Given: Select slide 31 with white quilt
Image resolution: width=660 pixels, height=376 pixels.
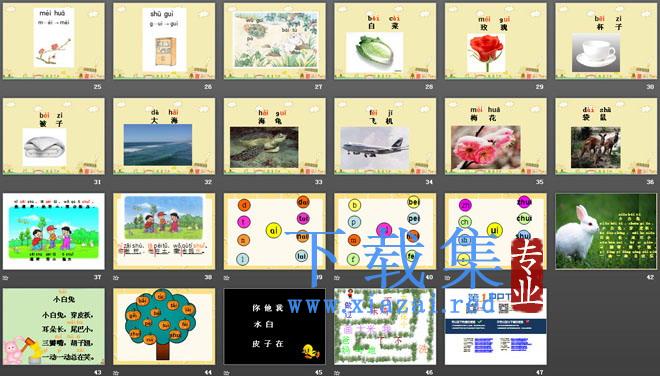Looking at the screenshot, I should pyautogui.click(x=53, y=136).
